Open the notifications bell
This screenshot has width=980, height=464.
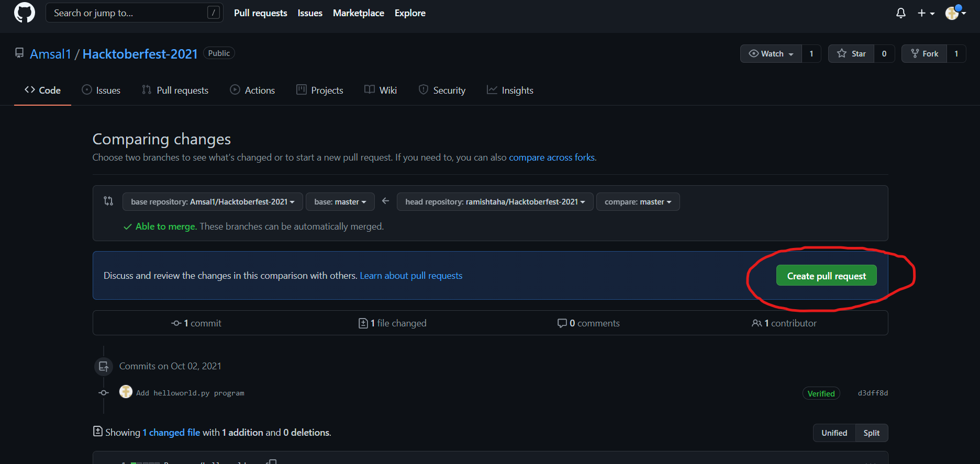tap(900, 13)
